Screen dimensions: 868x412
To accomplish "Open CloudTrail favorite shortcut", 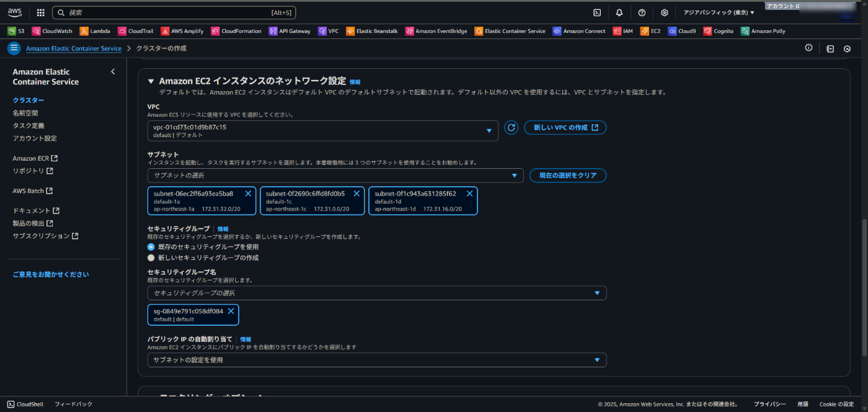I will [x=136, y=31].
